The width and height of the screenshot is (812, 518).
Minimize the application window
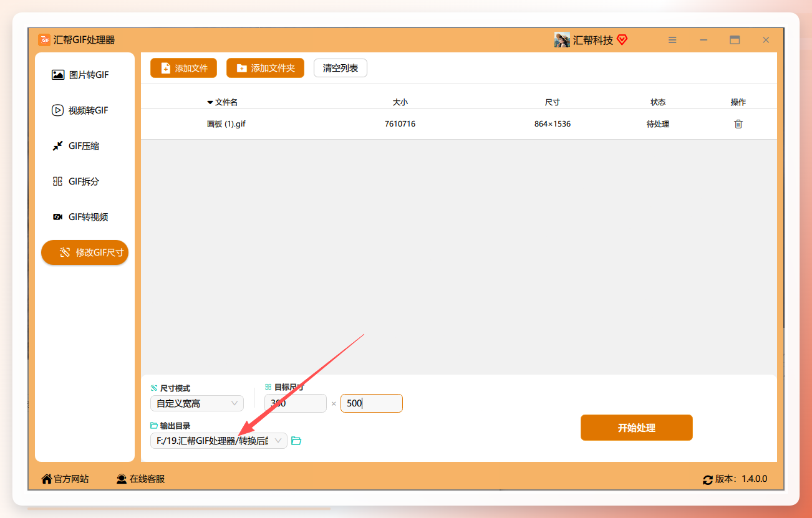coord(703,40)
